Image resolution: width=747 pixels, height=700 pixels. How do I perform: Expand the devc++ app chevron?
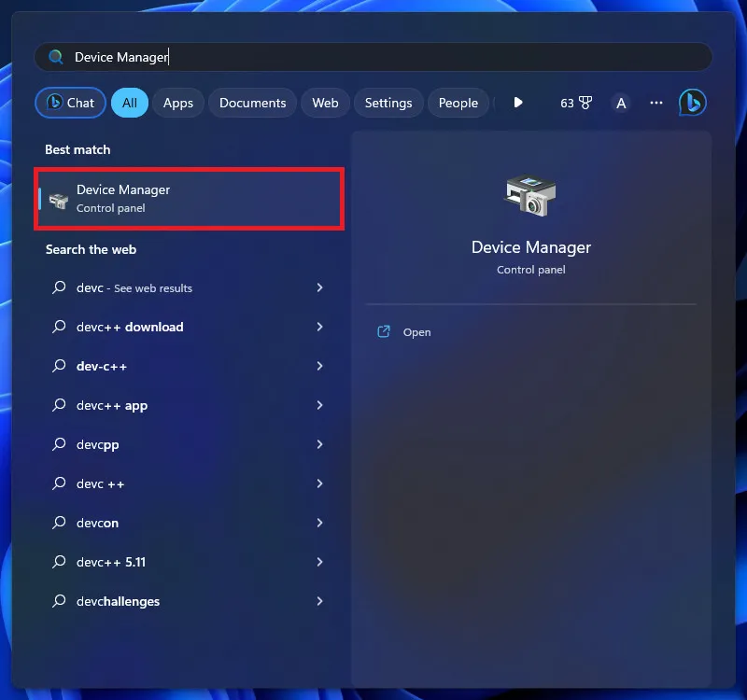point(319,405)
